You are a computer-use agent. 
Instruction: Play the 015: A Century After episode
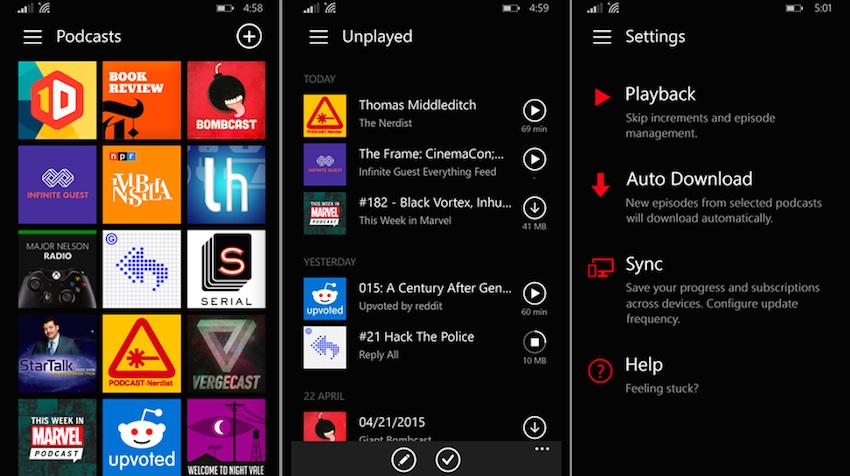point(534,293)
